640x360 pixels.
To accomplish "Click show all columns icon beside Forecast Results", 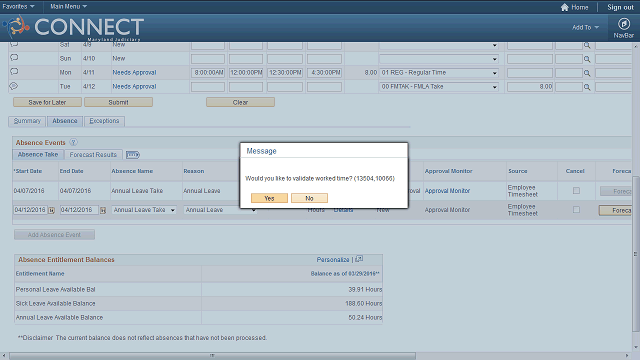I will (x=133, y=155).
